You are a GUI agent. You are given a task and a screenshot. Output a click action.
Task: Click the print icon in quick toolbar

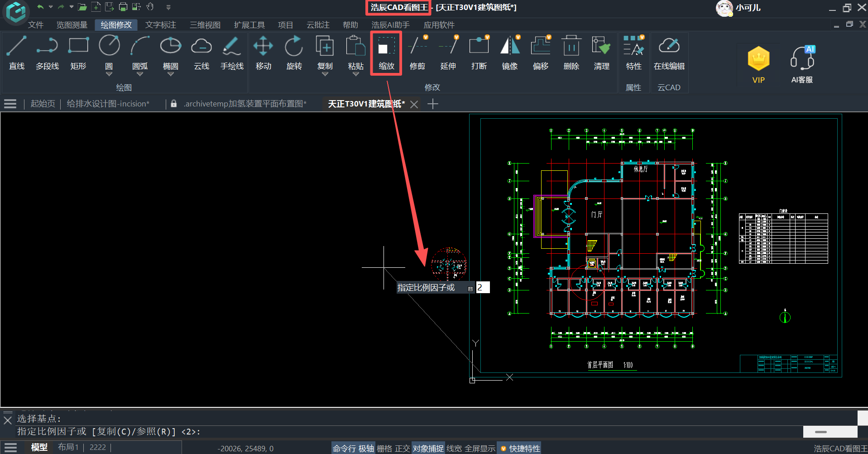(123, 7)
